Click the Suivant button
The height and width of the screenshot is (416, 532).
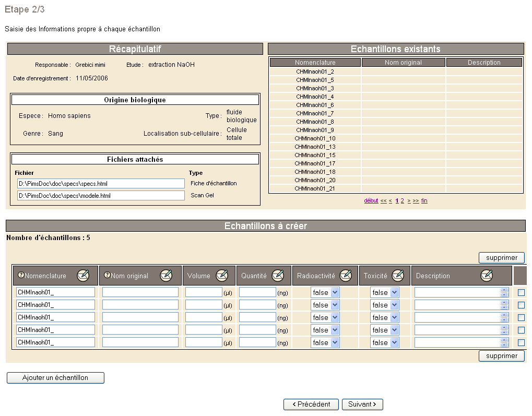tap(362, 404)
